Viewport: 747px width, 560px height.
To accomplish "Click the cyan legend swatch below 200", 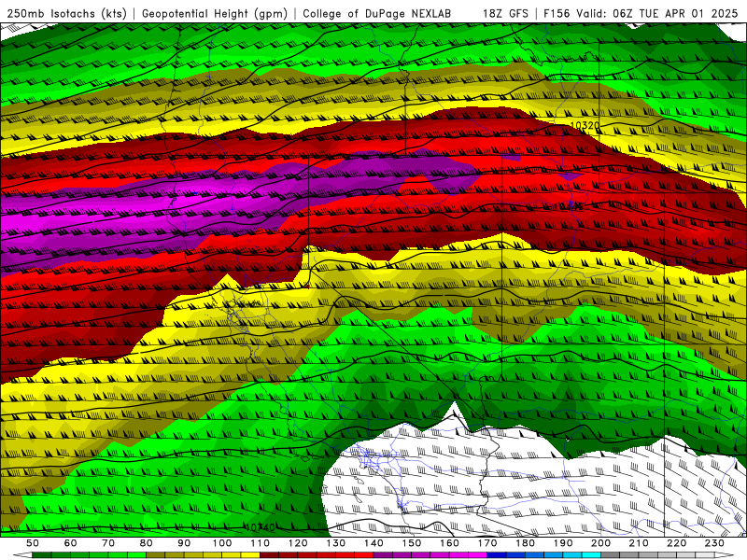I will click(591, 555).
